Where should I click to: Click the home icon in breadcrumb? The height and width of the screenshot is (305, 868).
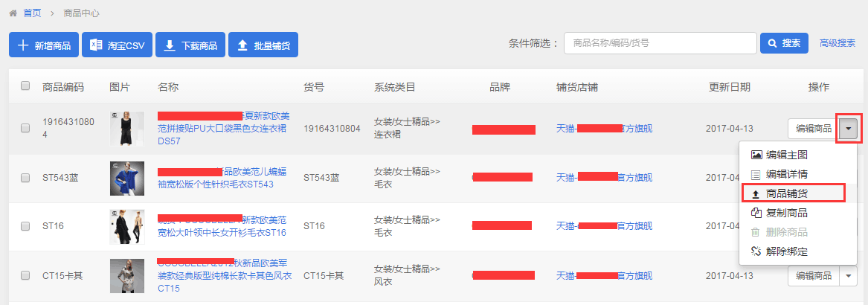pos(13,13)
